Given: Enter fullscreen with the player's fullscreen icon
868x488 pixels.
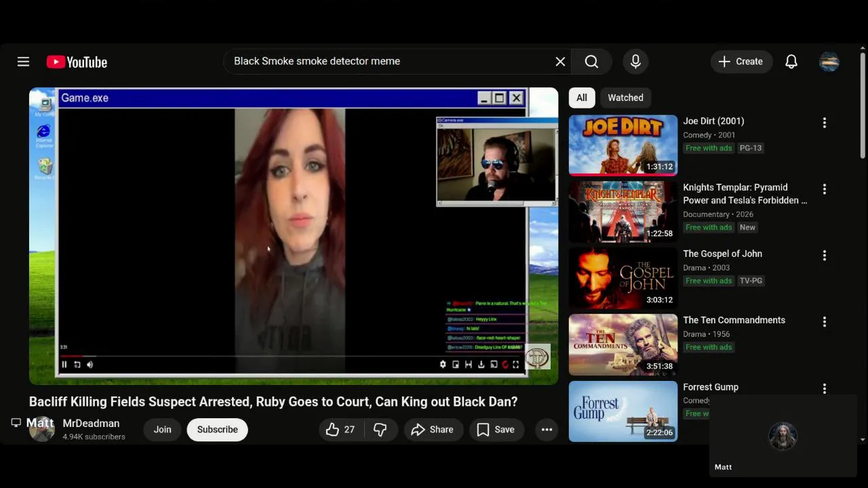Looking at the screenshot, I should click(516, 365).
